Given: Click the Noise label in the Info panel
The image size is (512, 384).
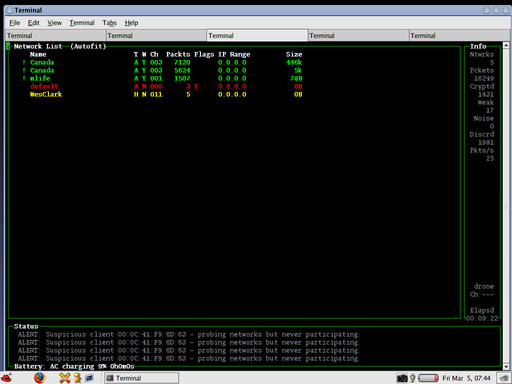Looking at the screenshot, I should 484,118.
